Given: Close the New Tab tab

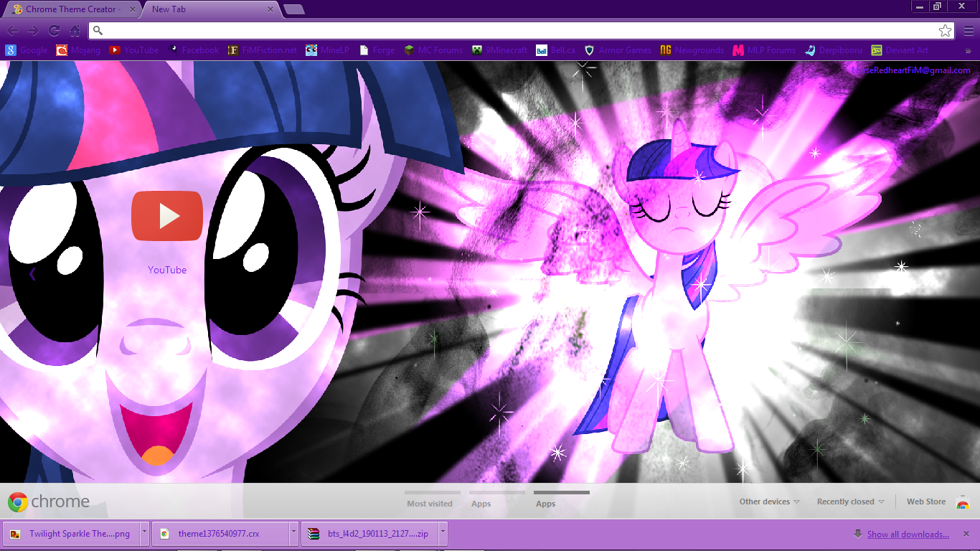Looking at the screenshot, I should (270, 9).
